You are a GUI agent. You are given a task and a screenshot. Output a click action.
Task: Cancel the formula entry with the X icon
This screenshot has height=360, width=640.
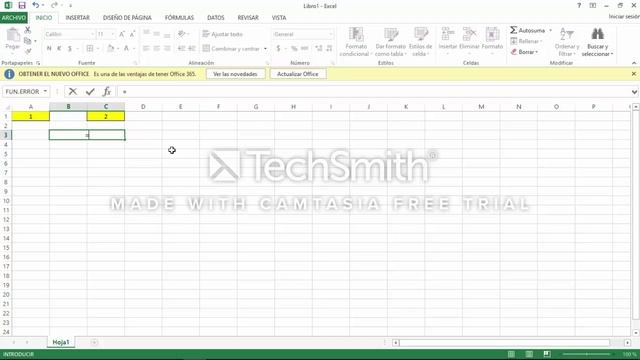point(73,91)
